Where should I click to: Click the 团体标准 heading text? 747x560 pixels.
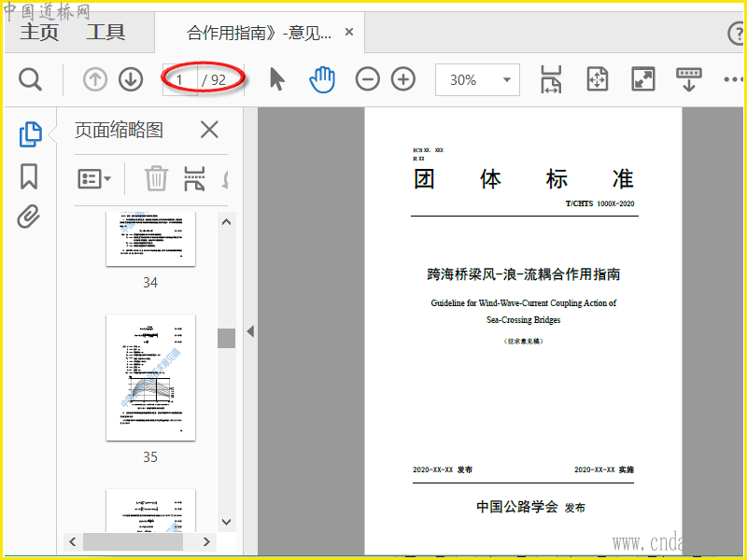tap(524, 178)
